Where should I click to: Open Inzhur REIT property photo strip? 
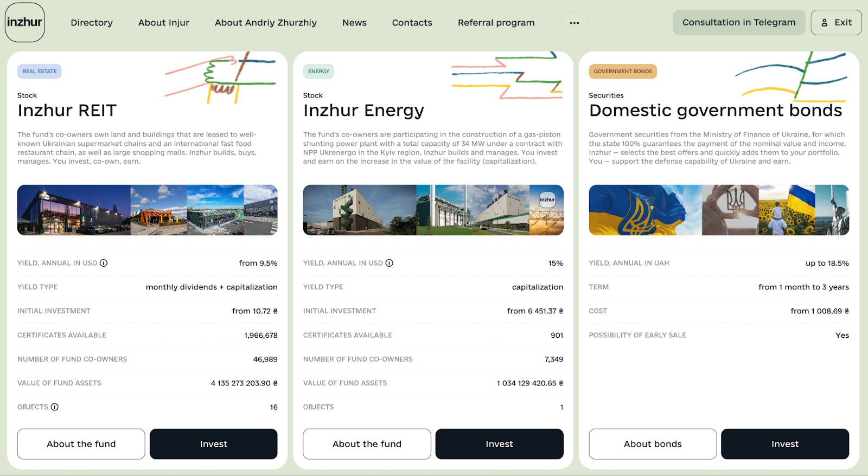coord(148,210)
